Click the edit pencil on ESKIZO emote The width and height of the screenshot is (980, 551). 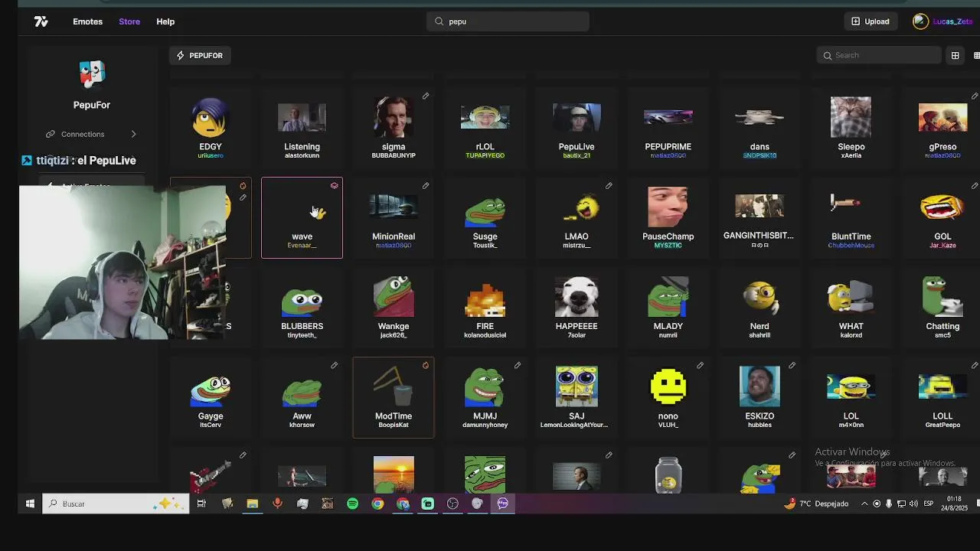click(x=792, y=366)
